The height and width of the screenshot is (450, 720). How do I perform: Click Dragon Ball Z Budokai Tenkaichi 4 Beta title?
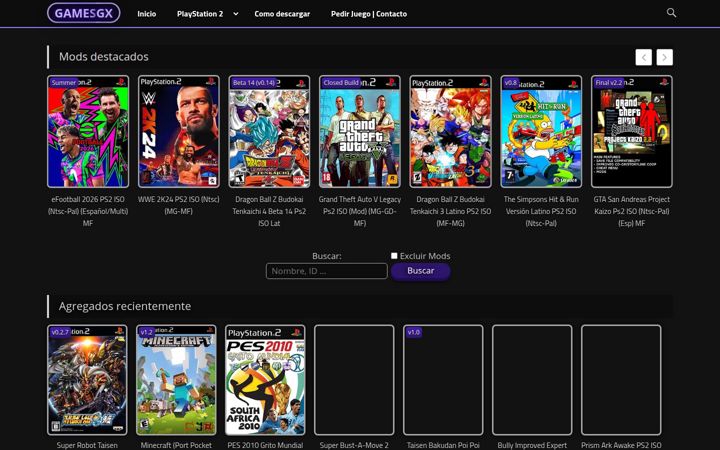click(x=269, y=211)
